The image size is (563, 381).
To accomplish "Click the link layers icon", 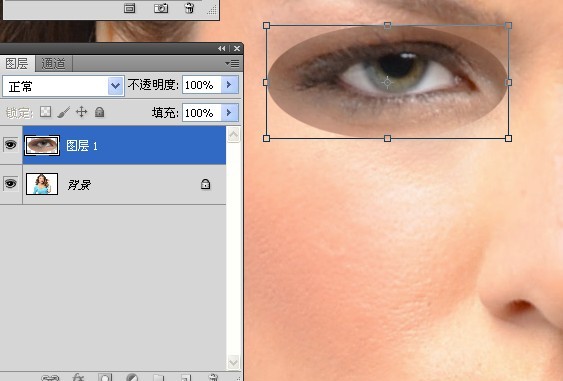I will click(x=50, y=378).
